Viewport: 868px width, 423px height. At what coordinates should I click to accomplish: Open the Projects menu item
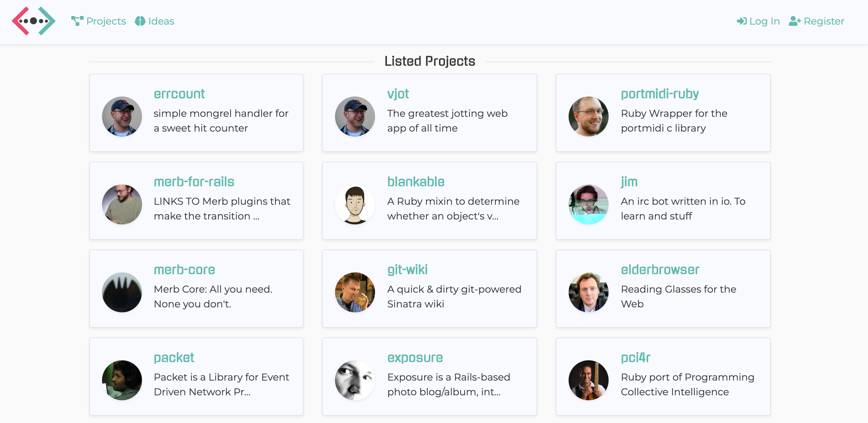(106, 21)
